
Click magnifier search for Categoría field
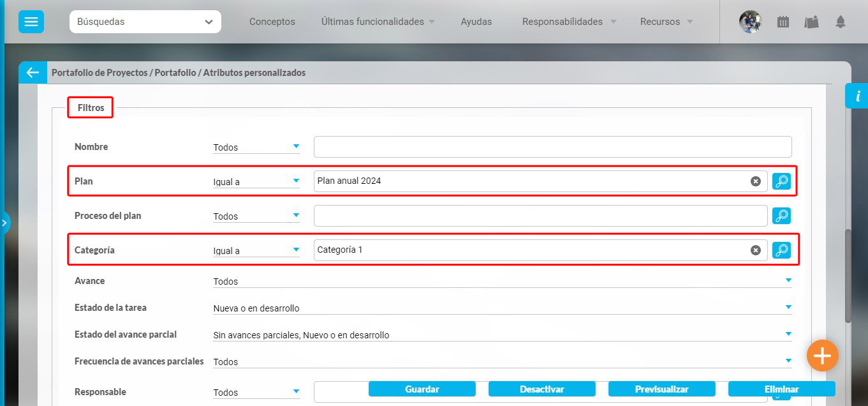click(x=781, y=250)
